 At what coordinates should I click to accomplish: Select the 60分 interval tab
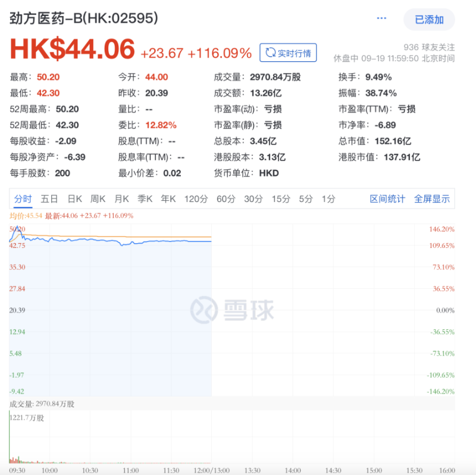tap(226, 199)
